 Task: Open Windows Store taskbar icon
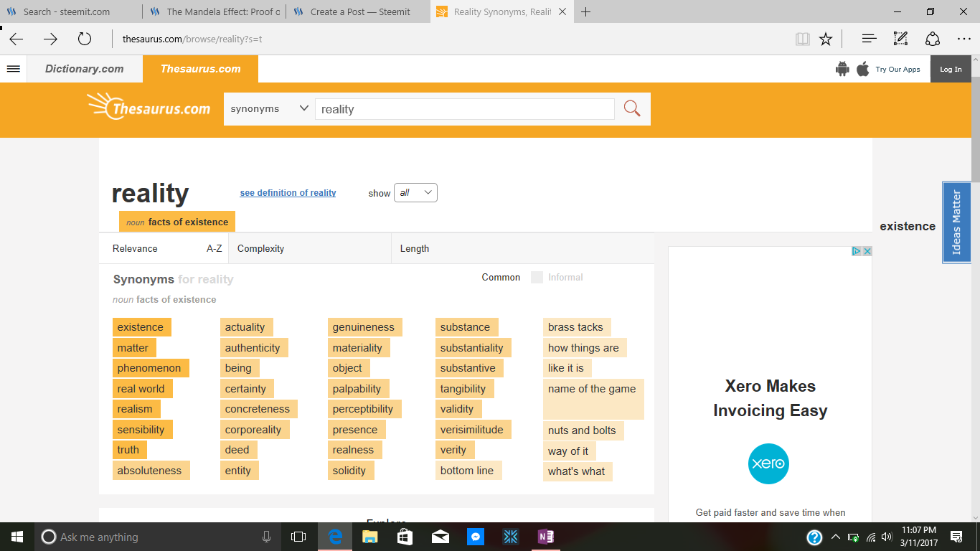pos(405,537)
